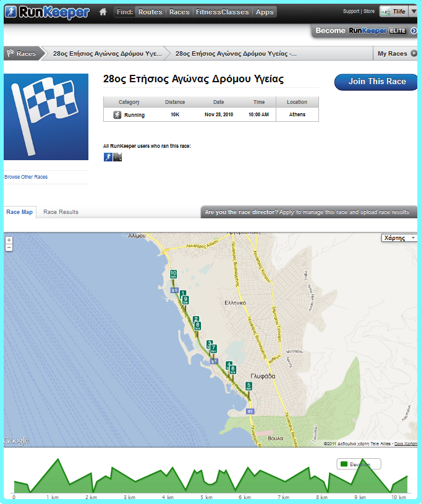Click the Store link
421x504 pixels.
coord(369,11)
